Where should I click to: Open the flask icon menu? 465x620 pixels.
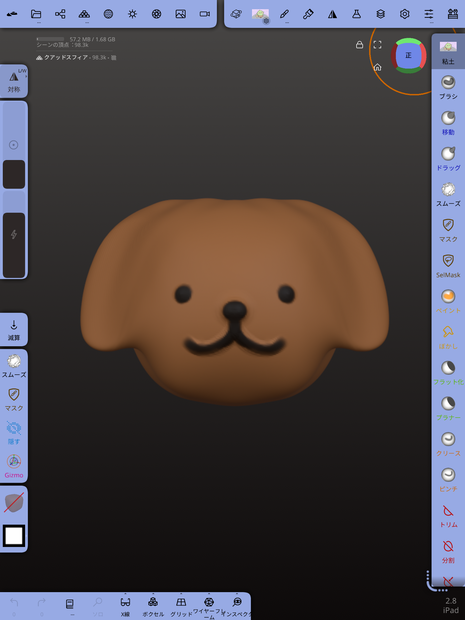[356, 14]
